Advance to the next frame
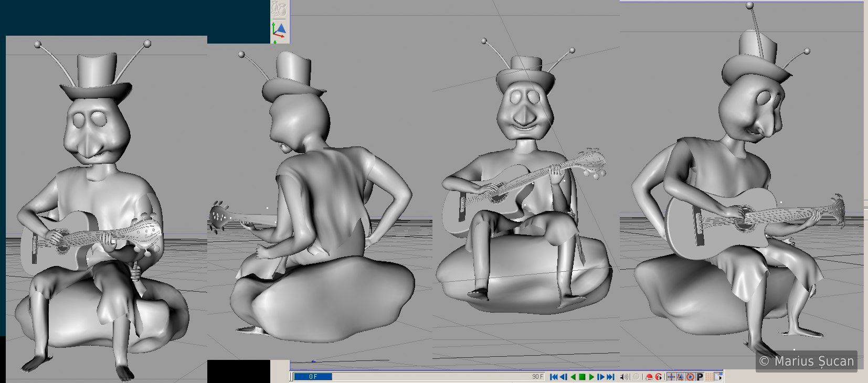 601,377
